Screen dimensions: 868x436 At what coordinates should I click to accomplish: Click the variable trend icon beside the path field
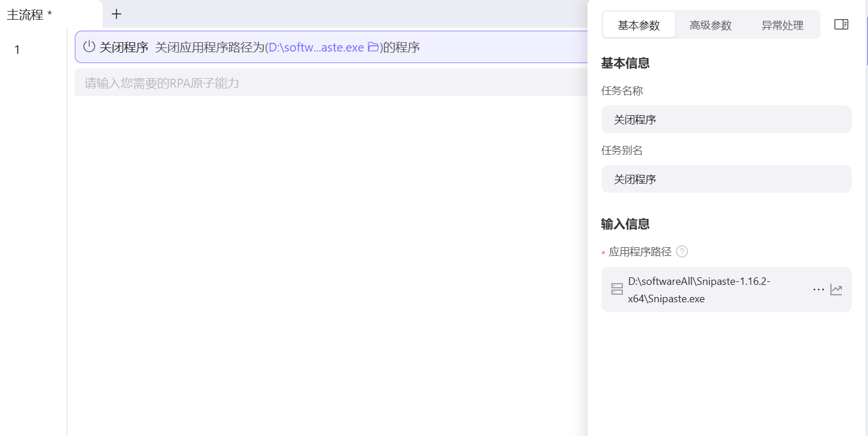[836, 289]
